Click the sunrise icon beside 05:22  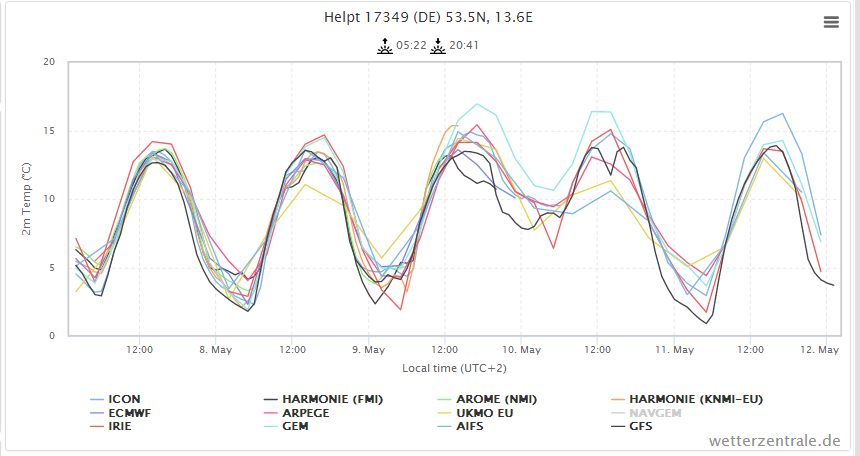pos(385,46)
